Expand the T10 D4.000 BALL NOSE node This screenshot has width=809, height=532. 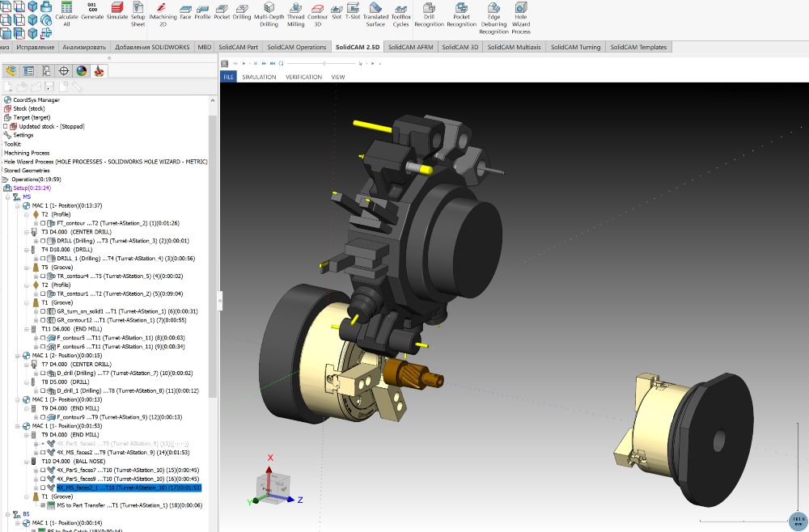[24, 461]
